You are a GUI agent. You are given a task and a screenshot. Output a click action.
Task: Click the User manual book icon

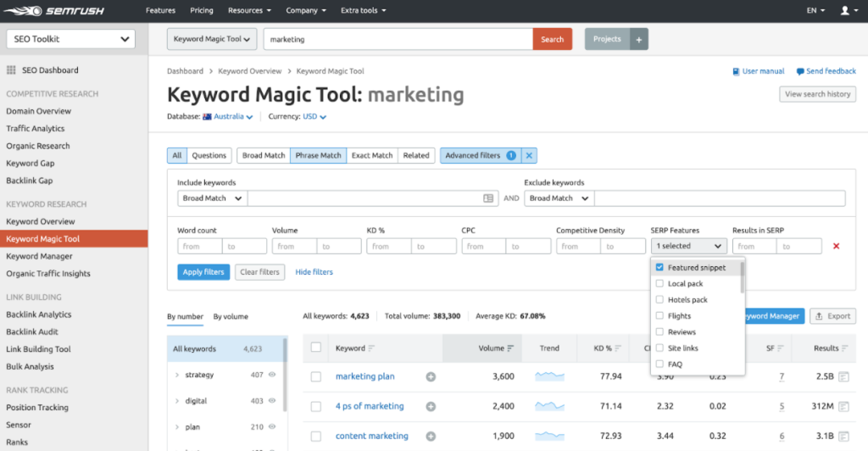[736, 71]
